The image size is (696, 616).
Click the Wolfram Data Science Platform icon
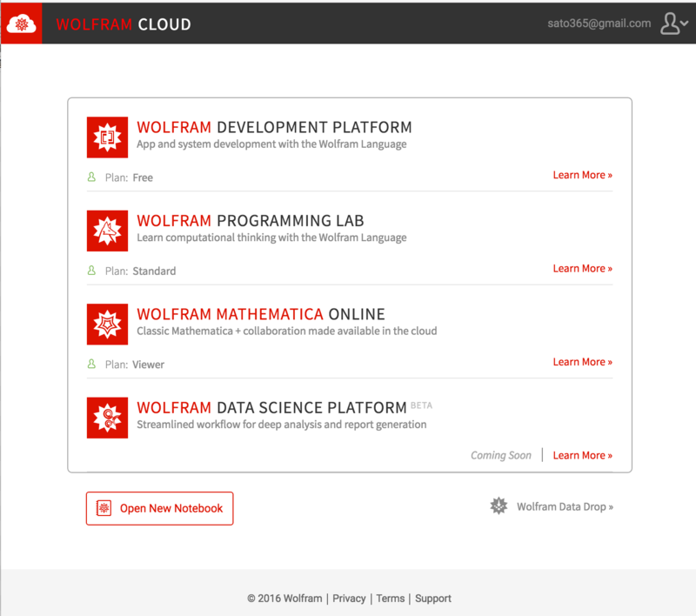coord(107,418)
